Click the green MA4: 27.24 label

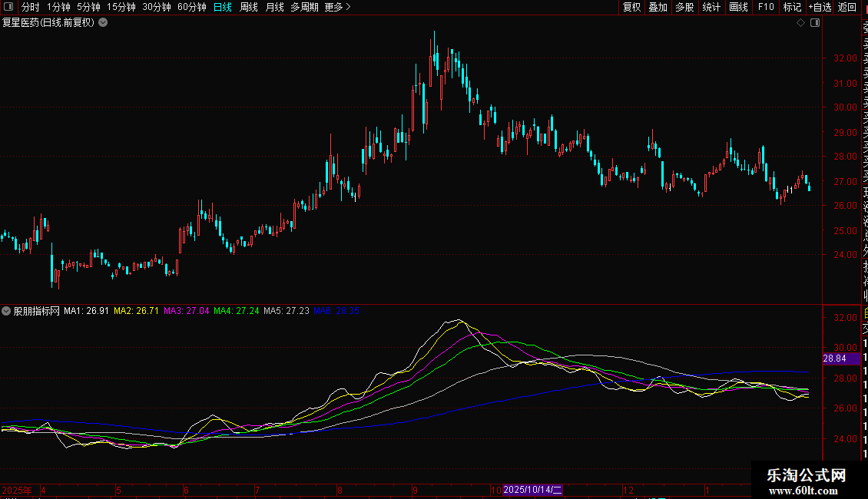pyautogui.click(x=237, y=311)
